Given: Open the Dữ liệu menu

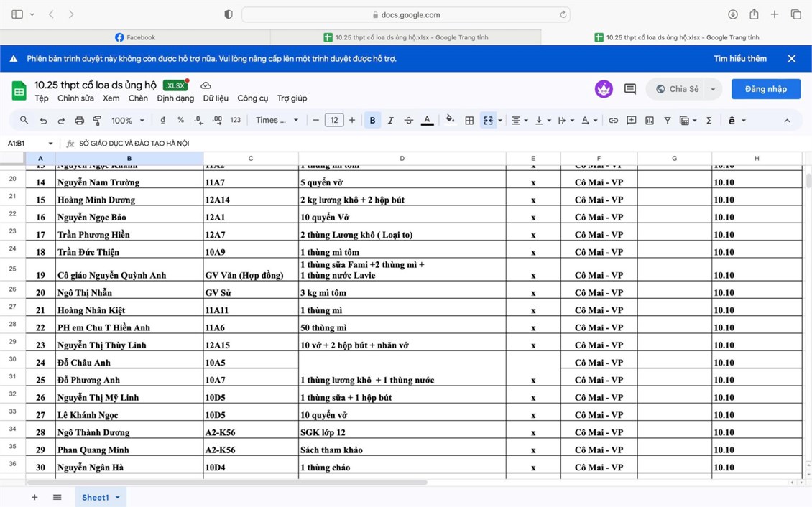Looking at the screenshot, I should click(x=216, y=98).
